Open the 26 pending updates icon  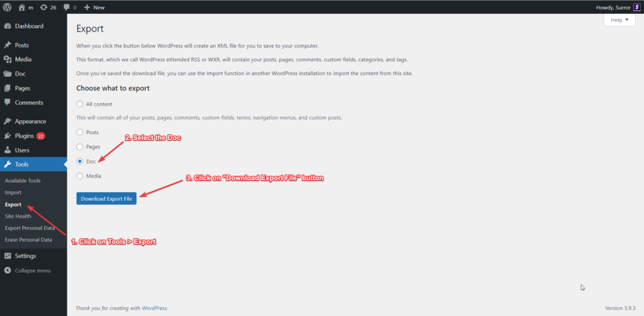(x=43, y=8)
